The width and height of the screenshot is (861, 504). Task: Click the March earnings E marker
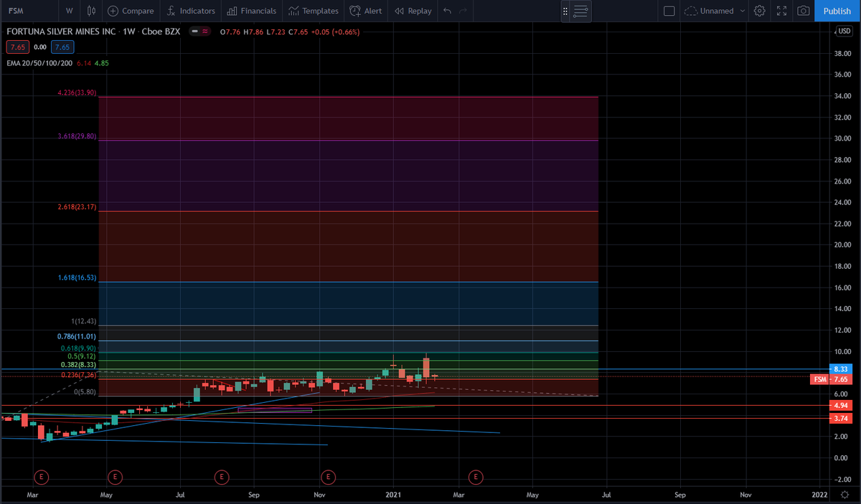pos(42,476)
